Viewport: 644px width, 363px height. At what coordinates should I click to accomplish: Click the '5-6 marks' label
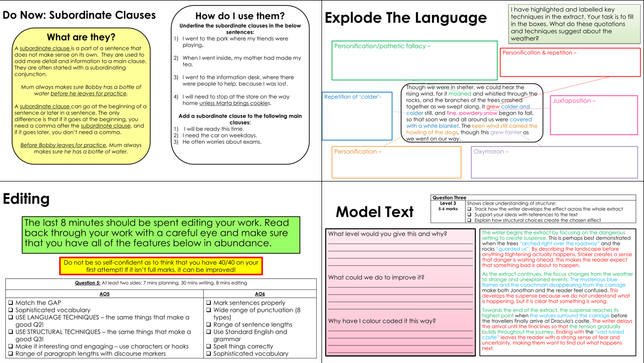(448, 209)
